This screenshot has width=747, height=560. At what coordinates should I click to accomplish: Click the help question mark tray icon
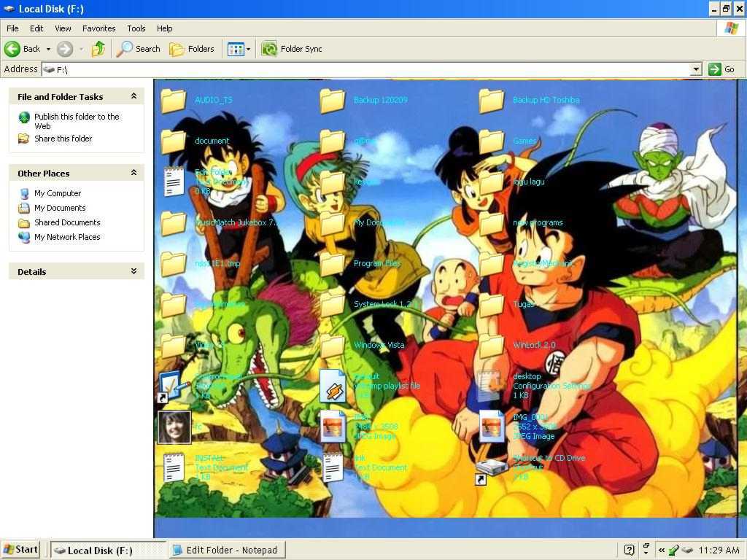point(629,550)
